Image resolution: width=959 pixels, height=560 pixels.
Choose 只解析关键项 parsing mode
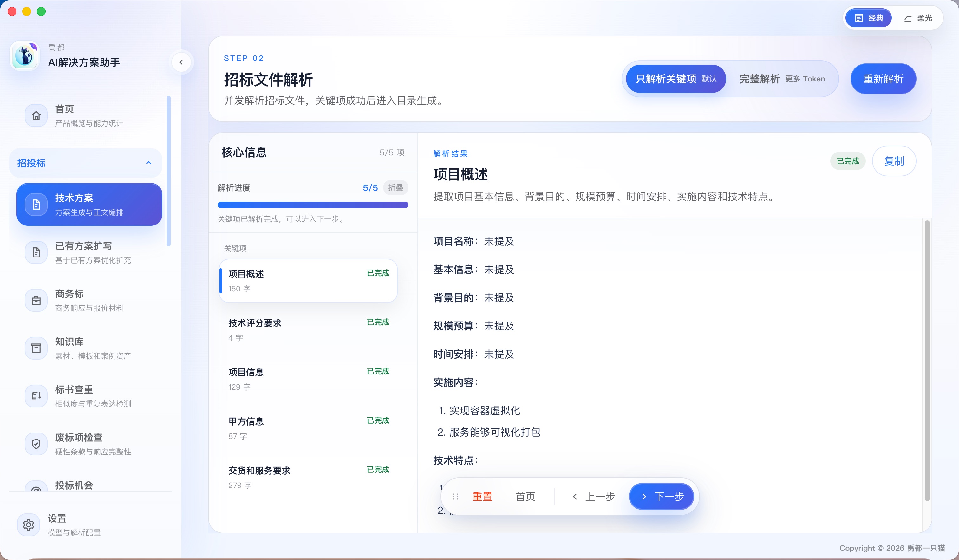pos(676,79)
